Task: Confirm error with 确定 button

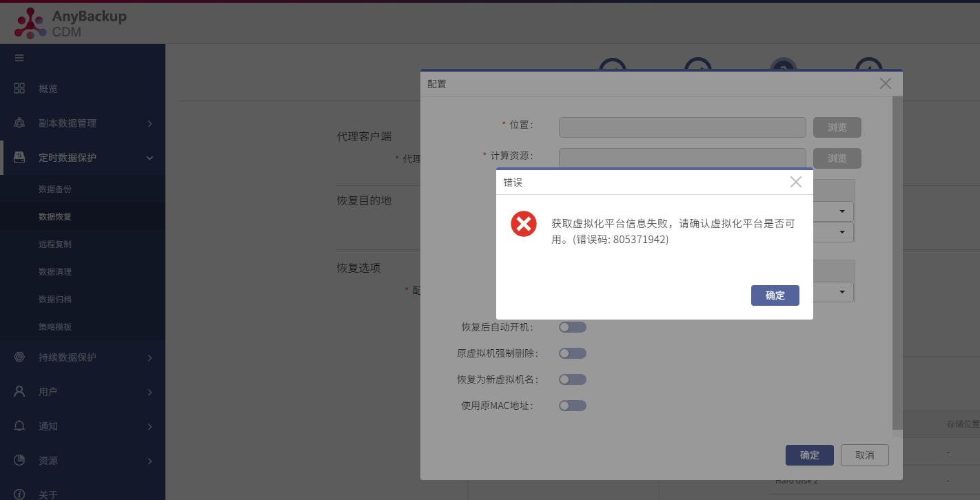Action: coord(775,295)
